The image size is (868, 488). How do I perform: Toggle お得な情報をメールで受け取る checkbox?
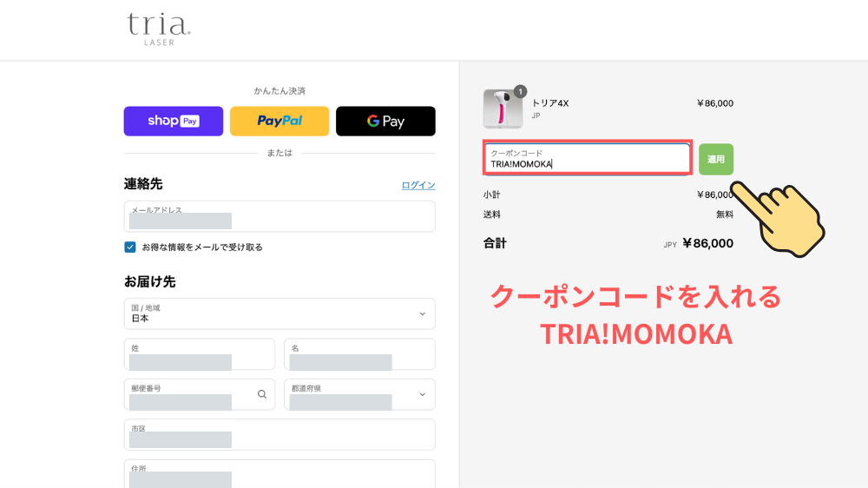130,247
